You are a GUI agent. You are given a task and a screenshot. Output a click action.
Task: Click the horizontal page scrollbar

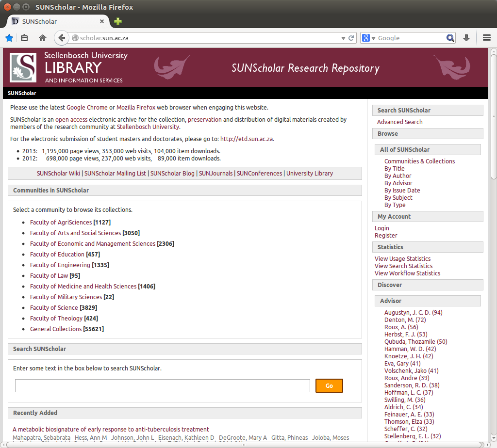coord(244,445)
